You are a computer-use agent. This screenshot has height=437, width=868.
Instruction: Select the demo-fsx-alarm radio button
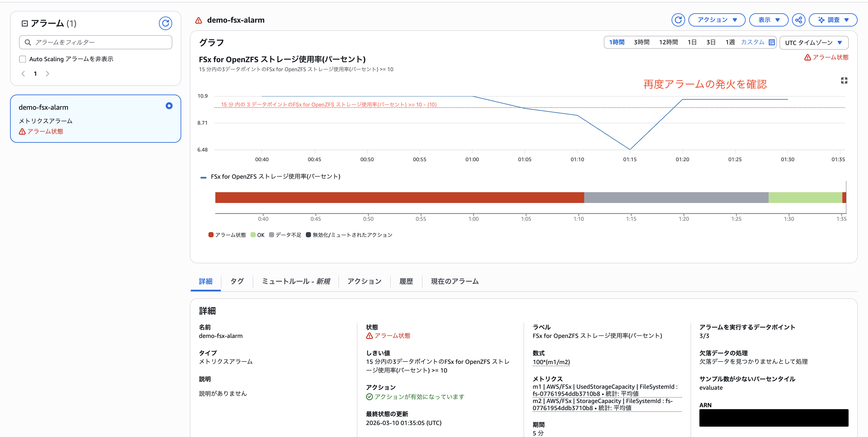click(169, 106)
